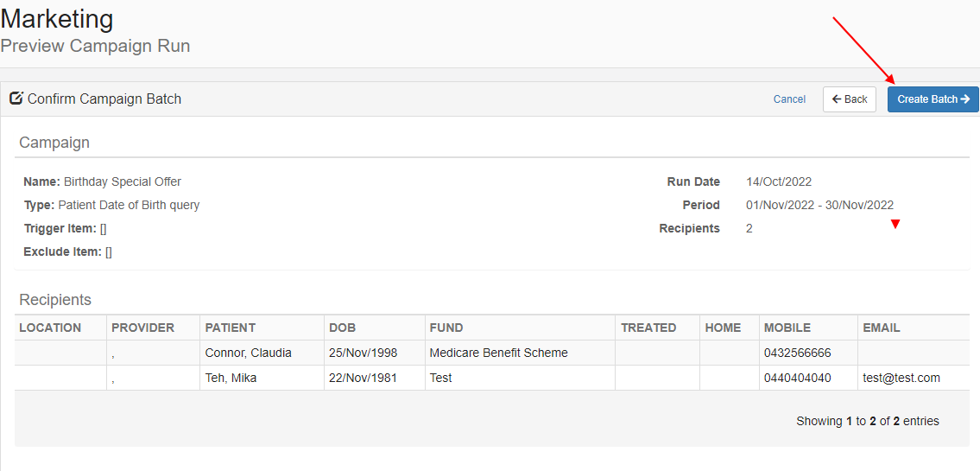
Task: Click the Exclude Item field
Action: pyautogui.click(x=67, y=252)
